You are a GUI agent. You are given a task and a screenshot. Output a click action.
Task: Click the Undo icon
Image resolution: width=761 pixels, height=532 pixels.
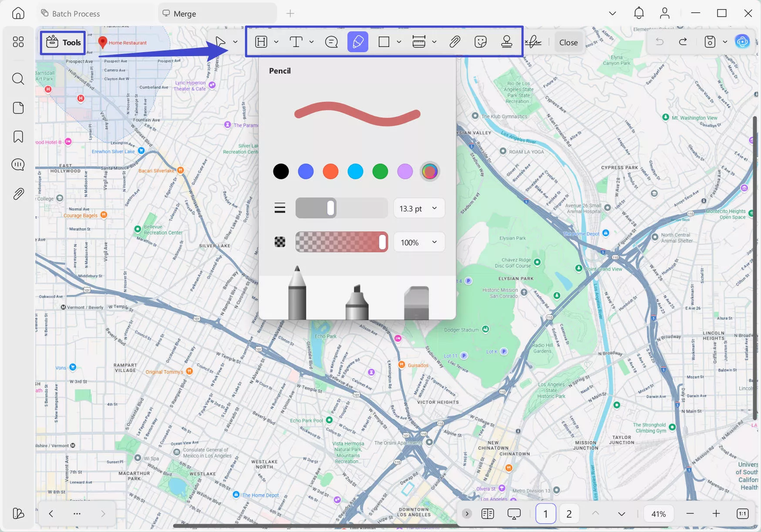click(x=660, y=41)
